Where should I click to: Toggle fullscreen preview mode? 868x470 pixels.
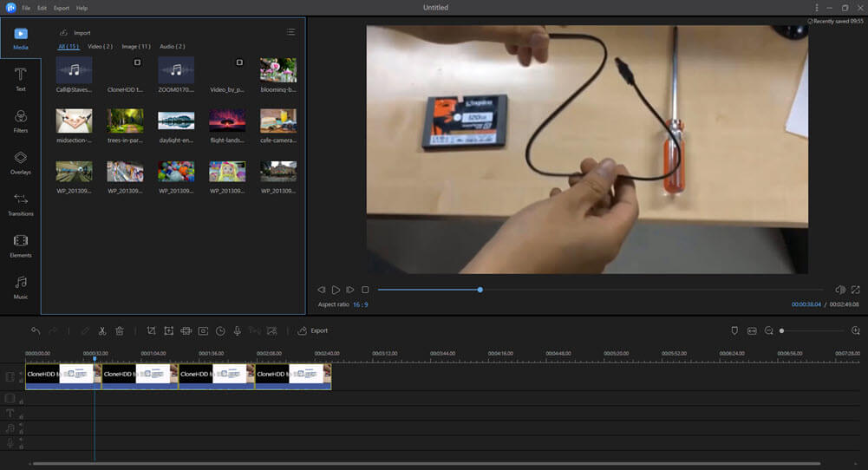[x=855, y=290]
